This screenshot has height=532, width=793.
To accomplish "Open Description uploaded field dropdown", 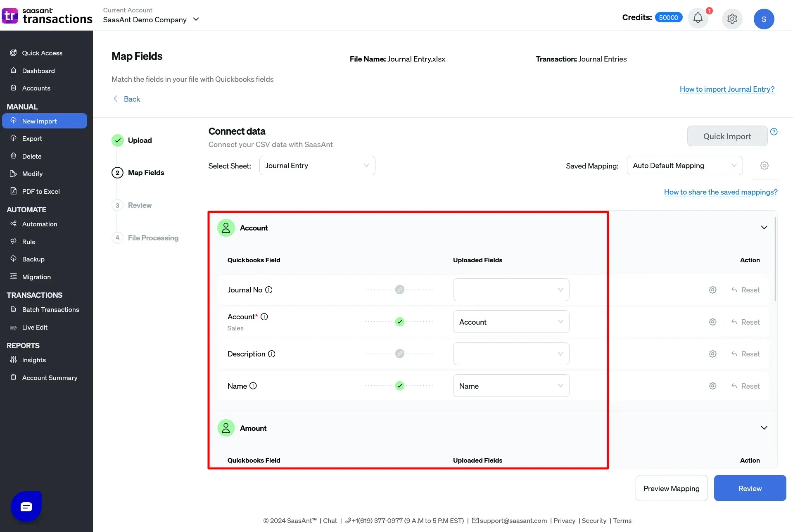I will click(511, 354).
